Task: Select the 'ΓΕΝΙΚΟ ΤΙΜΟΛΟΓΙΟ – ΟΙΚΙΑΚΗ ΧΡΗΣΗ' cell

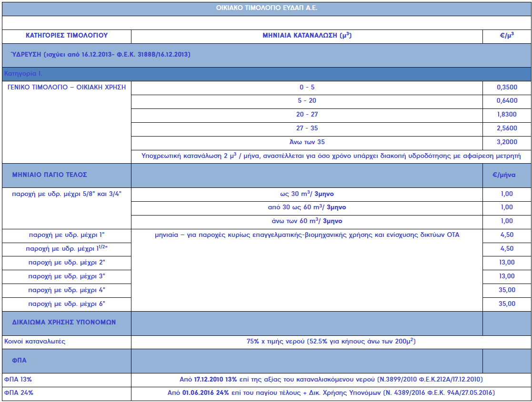Action: point(67,88)
